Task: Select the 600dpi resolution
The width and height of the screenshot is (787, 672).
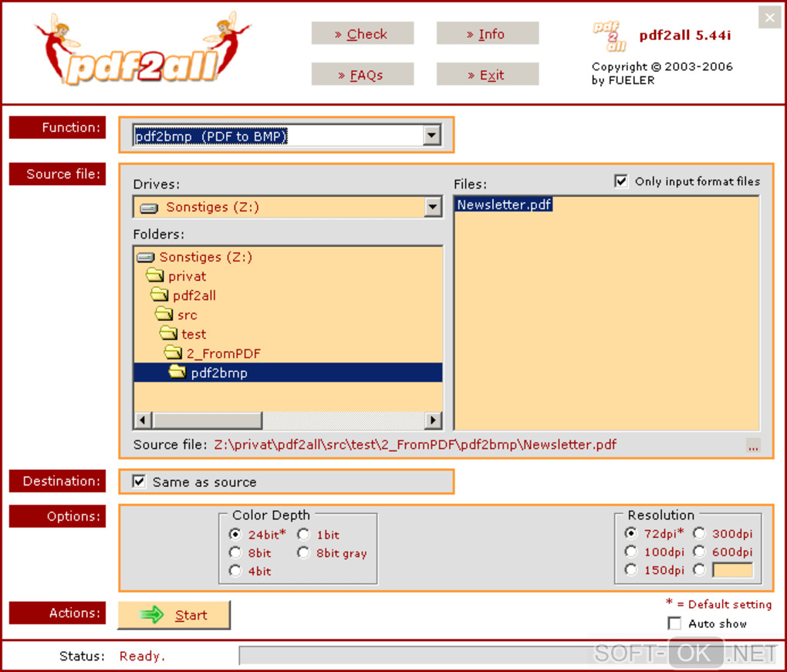Action: point(699,552)
